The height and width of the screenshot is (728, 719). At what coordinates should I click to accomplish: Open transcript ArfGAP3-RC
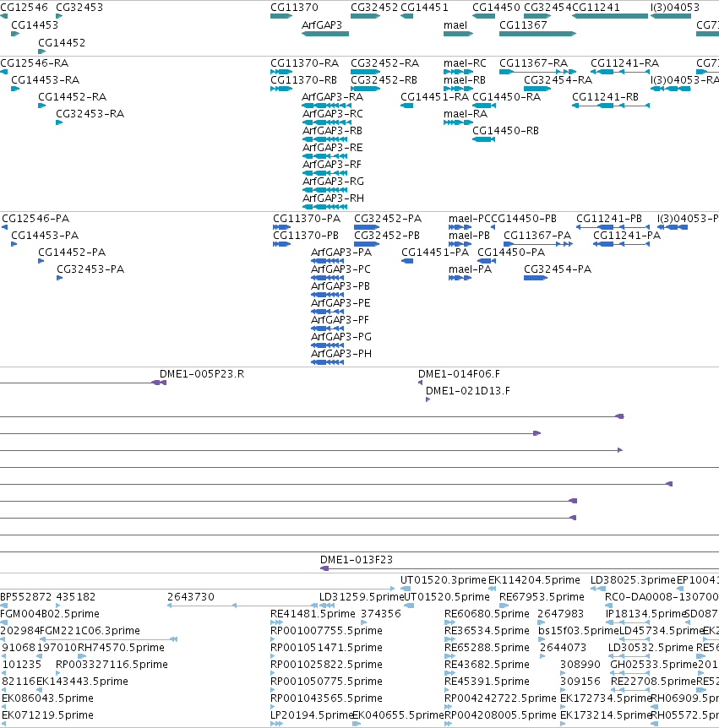(x=333, y=114)
